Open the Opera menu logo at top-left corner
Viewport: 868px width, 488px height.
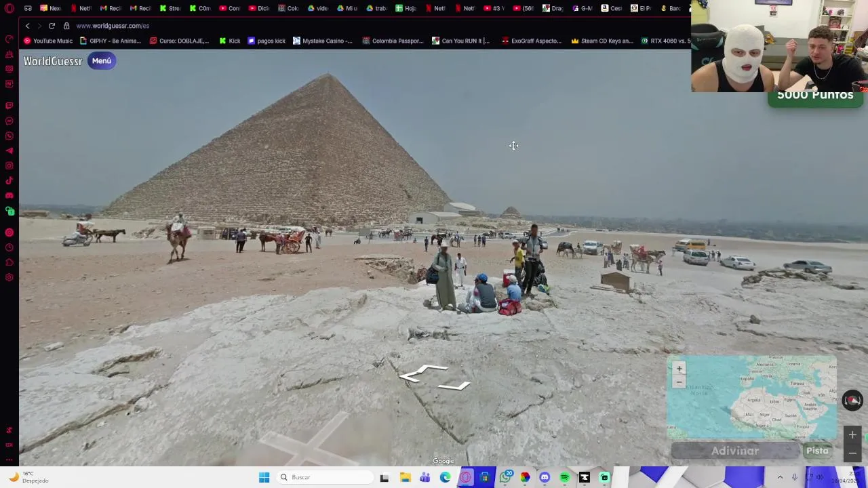[x=9, y=8]
